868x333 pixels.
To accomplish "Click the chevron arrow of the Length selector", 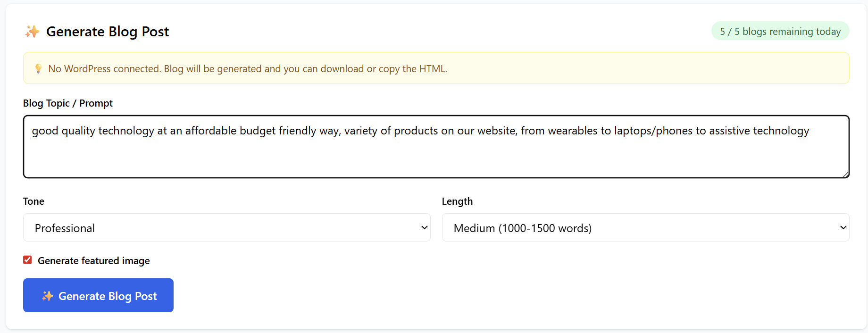I will tap(843, 228).
